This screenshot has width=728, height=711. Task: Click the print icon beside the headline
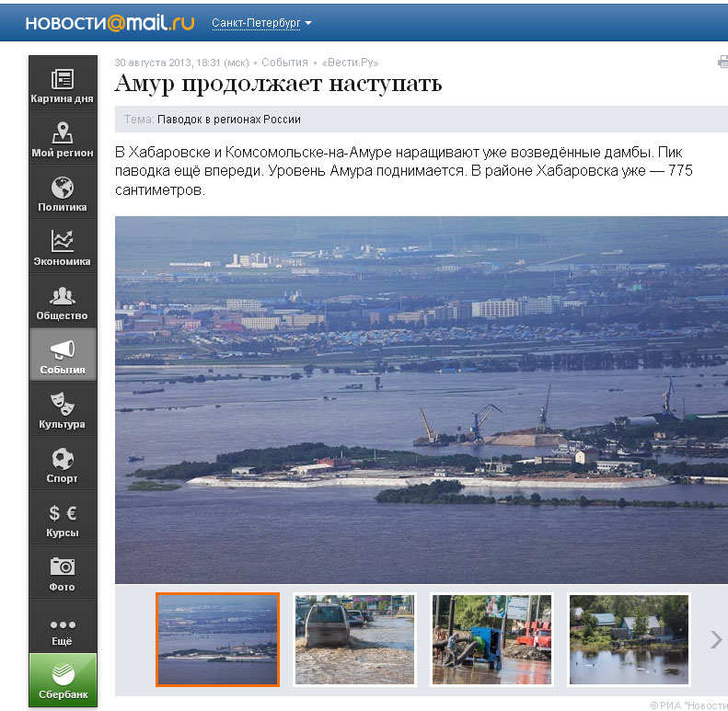point(722,63)
